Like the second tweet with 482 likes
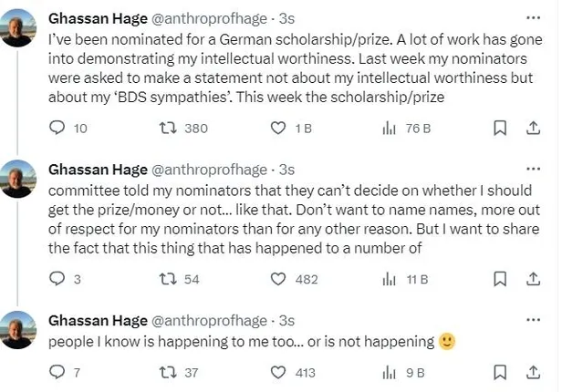The height and width of the screenshot is (392, 562). tap(280, 279)
